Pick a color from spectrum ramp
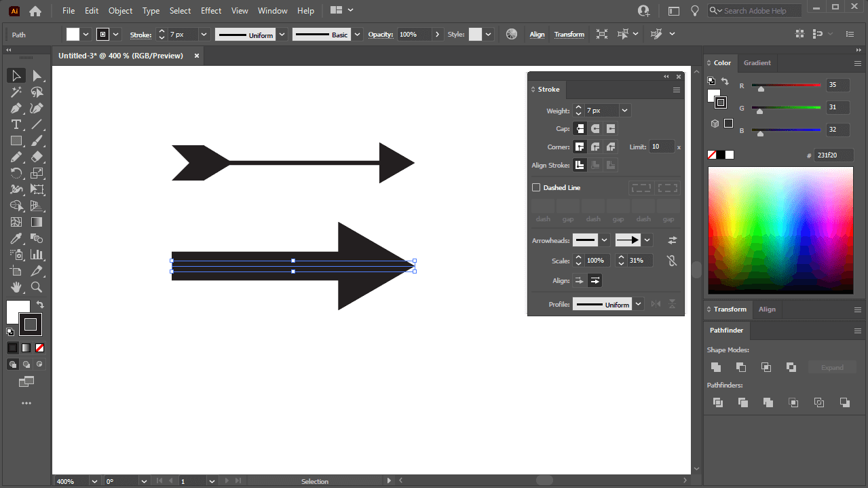This screenshot has height=488, width=868. [780, 230]
